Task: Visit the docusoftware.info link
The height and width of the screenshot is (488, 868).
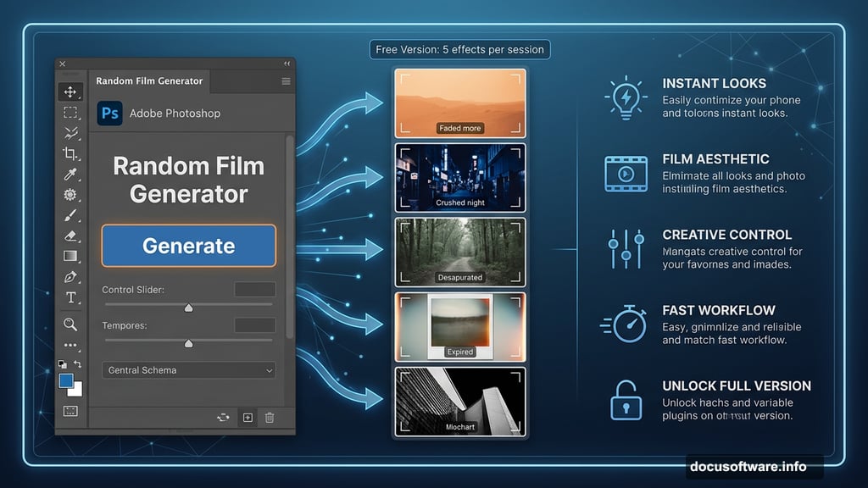Action: [x=749, y=467]
